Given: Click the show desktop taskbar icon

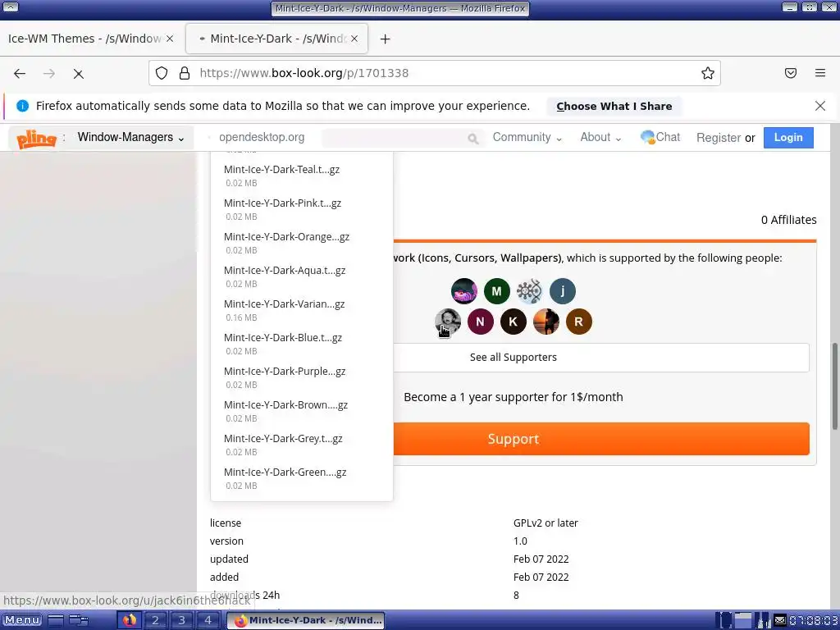Looking at the screenshot, I should pyautogui.click(x=56, y=620).
